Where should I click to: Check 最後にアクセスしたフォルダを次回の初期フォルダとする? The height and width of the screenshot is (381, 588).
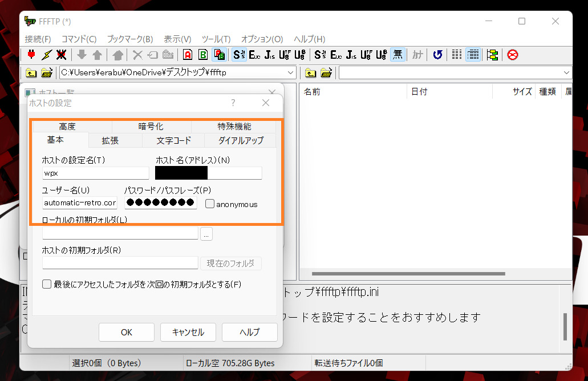[x=47, y=284]
